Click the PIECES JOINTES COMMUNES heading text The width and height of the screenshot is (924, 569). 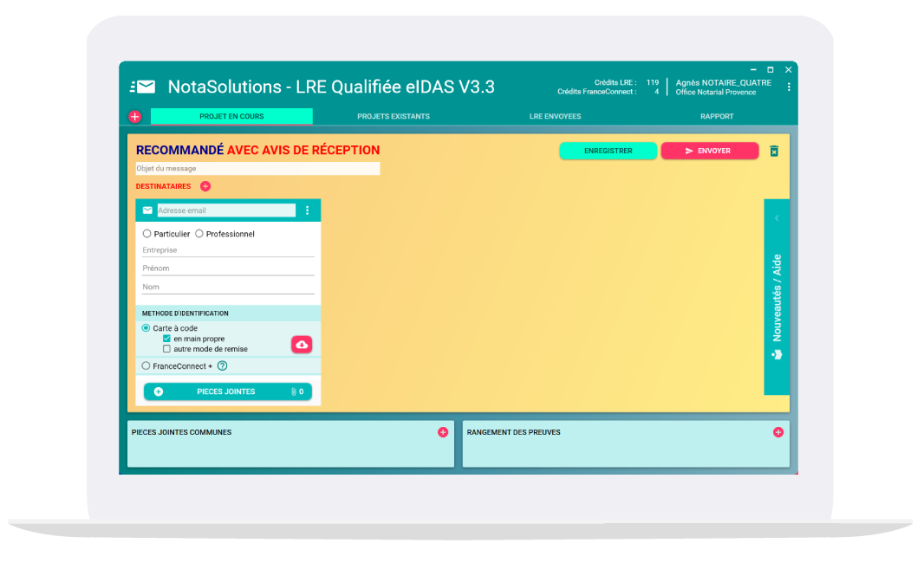pos(181,432)
